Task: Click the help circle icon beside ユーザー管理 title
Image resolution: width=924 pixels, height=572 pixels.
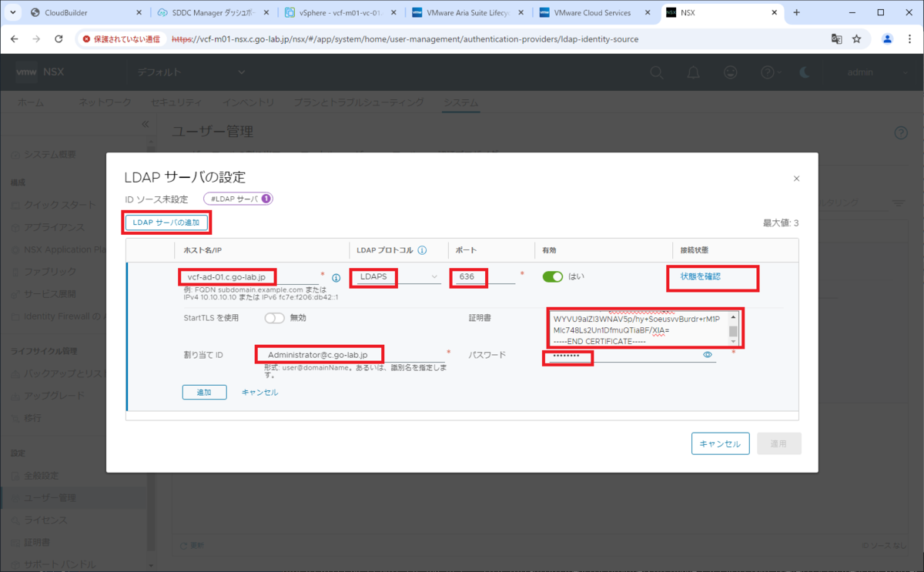Action: pyautogui.click(x=901, y=132)
